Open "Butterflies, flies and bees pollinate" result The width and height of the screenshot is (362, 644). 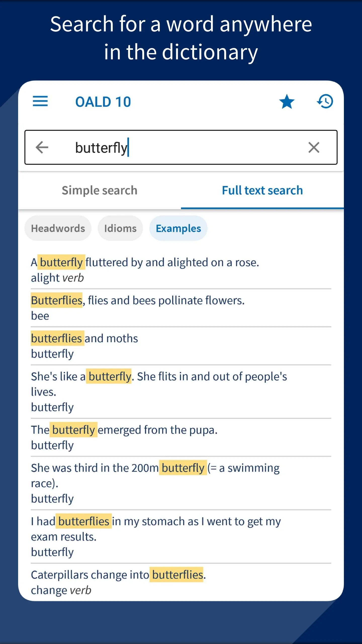tap(138, 308)
